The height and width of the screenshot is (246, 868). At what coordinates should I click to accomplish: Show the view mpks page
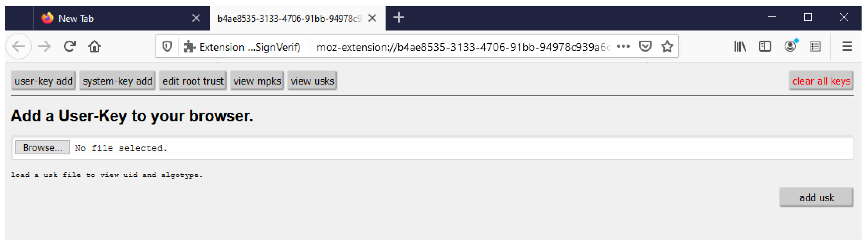[257, 81]
